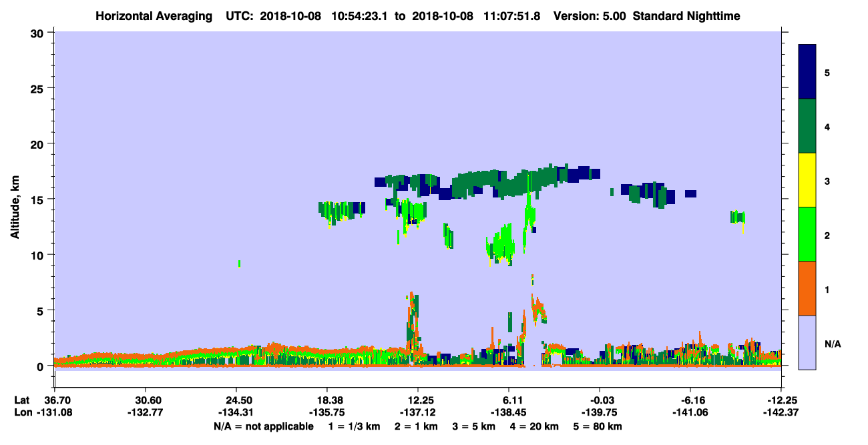Click longitude value -142.37
Viewport: 868px width, 445px height.
[x=781, y=412]
